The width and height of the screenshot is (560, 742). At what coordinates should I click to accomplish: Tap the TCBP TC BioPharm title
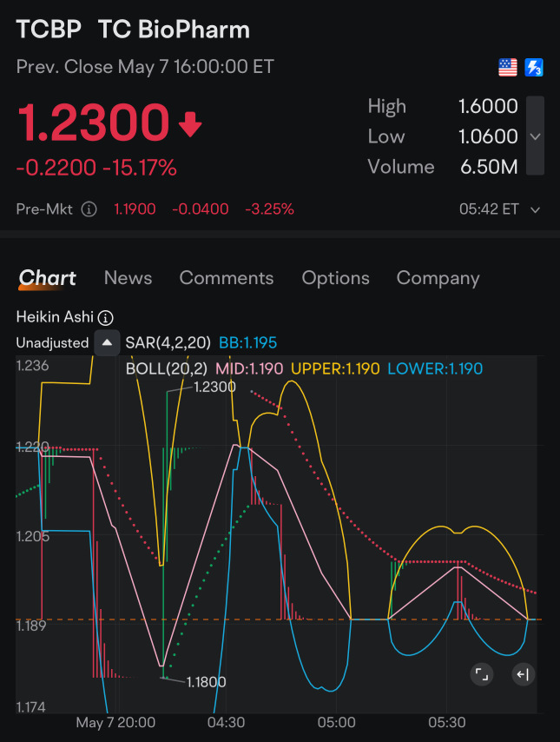[133, 30]
